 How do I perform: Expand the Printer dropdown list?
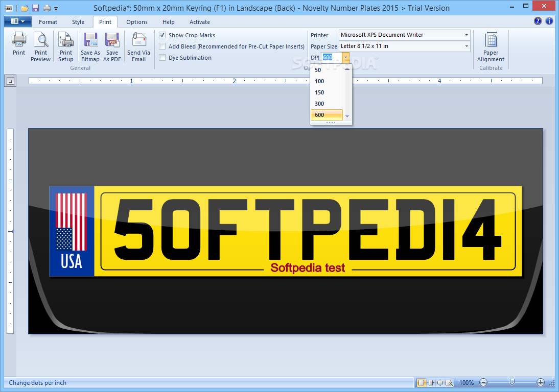coord(467,35)
